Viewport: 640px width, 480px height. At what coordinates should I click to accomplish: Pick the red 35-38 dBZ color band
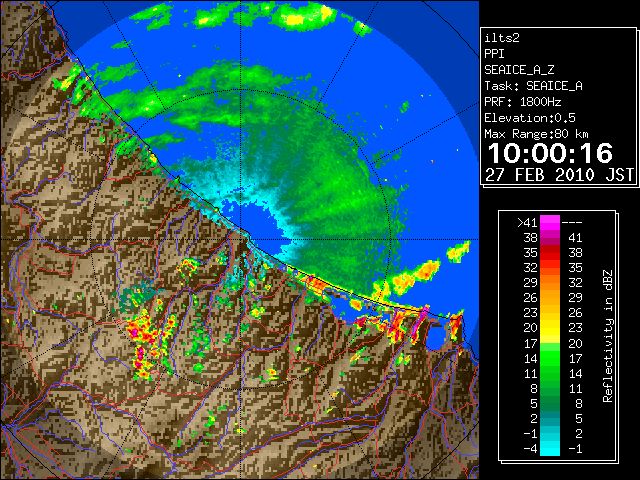550,253
